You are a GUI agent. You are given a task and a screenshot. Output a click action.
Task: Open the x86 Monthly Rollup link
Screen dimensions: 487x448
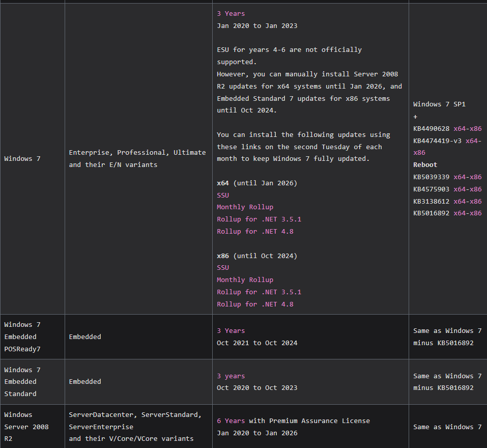point(245,279)
